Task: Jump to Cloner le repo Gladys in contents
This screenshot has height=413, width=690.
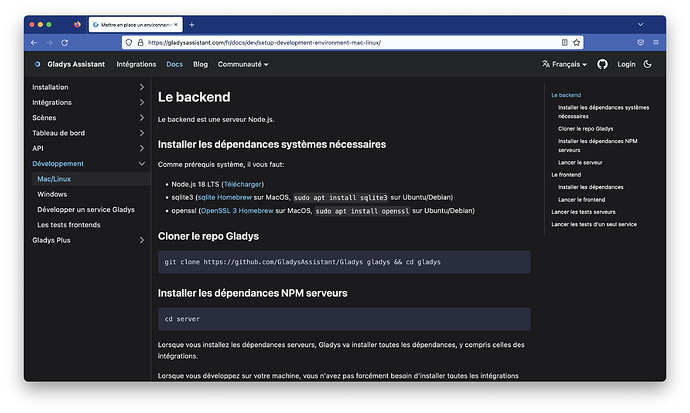Action: tap(585, 129)
